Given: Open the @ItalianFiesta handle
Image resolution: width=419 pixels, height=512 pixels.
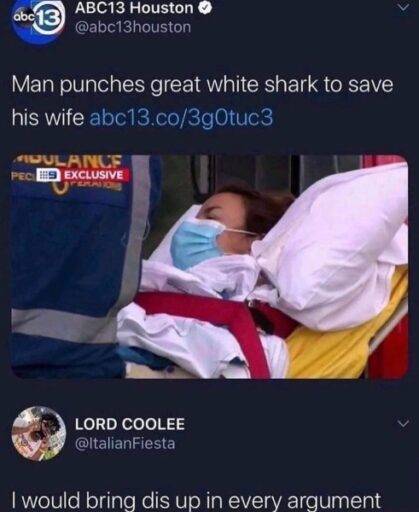Looking at the screenshot, I should [125, 444].
